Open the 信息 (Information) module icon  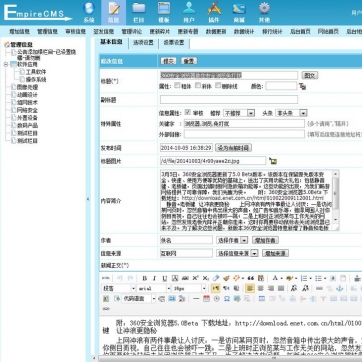[114, 12]
